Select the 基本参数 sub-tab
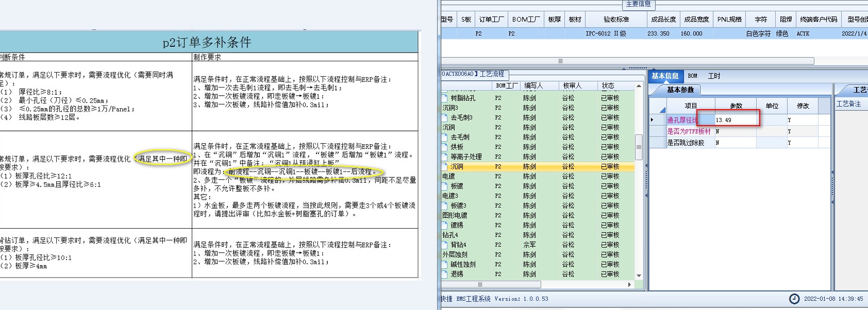Image resolution: width=868 pixels, height=310 pixels. pyautogui.click(x=680, y=90)
